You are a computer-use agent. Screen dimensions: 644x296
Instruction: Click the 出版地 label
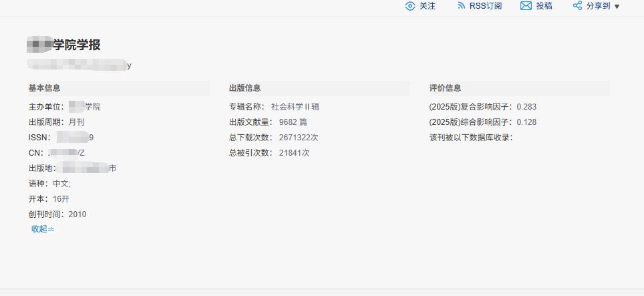pyautogui.click(x=42, y=168)
